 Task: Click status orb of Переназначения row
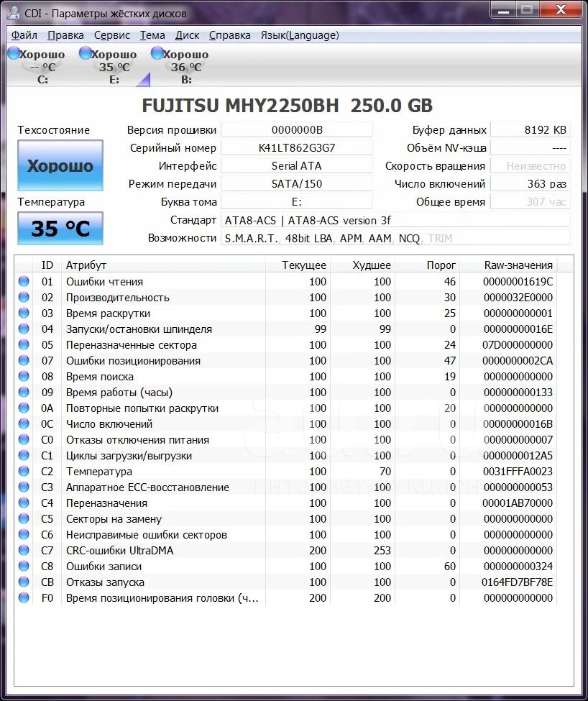click(24, 503)
